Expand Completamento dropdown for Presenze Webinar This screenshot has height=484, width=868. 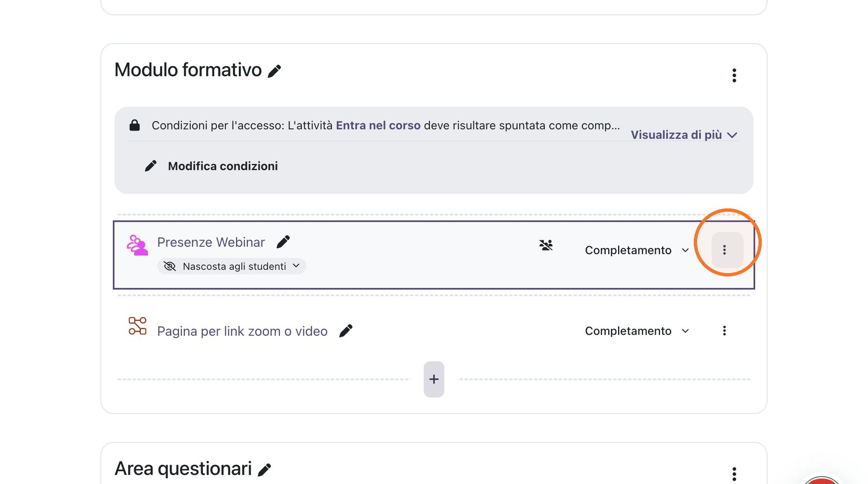coord(637,250)
